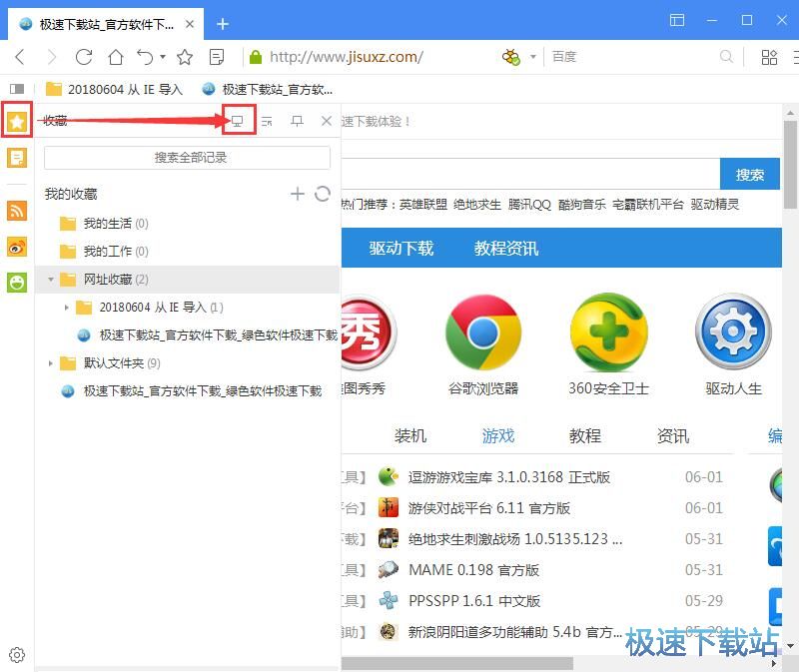The image size is (799, 672).
Task: Bookmark page with toolbar star icon
Action: coord(185,57)
